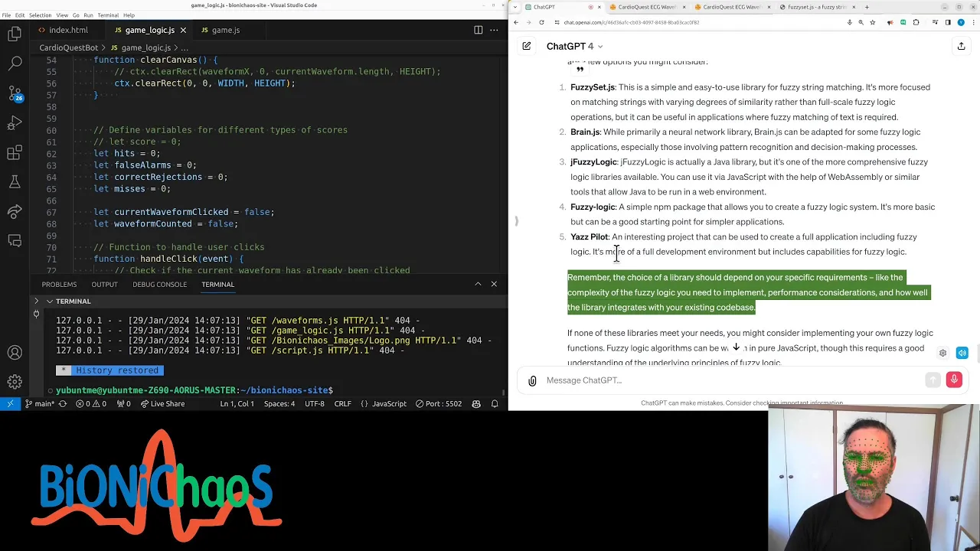Image resolution: width=980 pixels, height=551 pixels.
Task: Maximize the terminal panel with the chevron
Action: (479, 284)
